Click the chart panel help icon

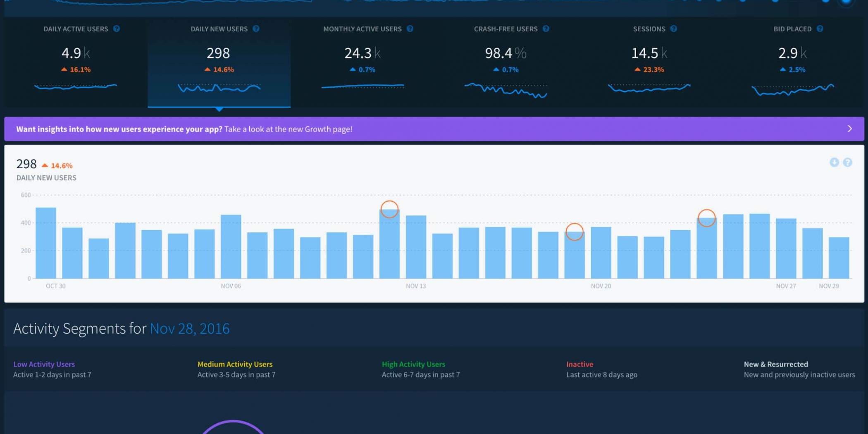point(847,162)
